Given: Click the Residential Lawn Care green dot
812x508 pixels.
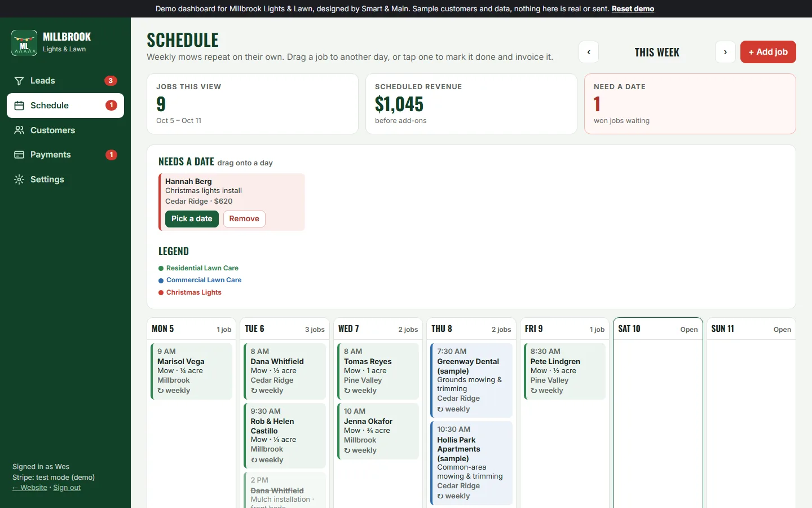Looking at the screenshot, I should tap(161, 269).
